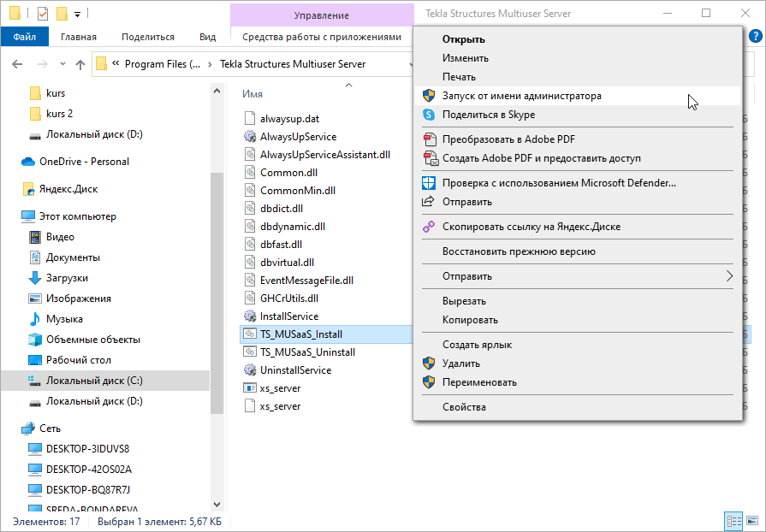Click the AlwaysUpService gear icon
Viewport: 766px width, 532px height.
pos(250,137)
